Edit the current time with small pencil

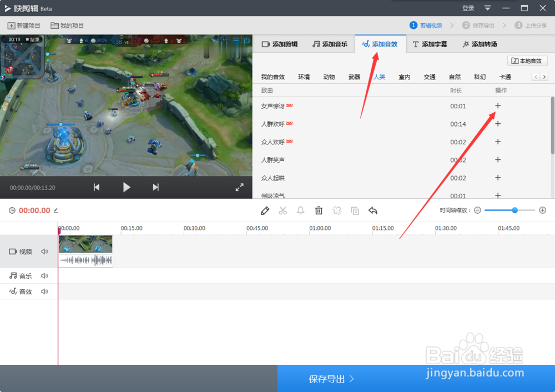point(56,210)
